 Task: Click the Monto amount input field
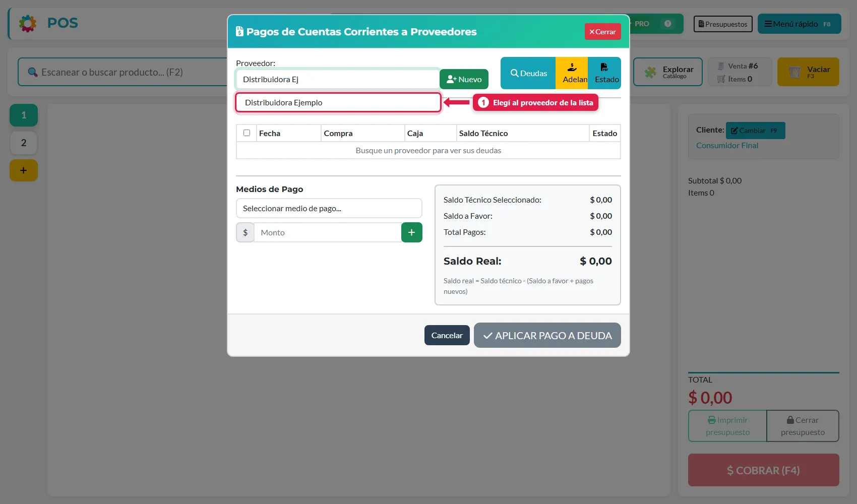click(x=328, y=232)
